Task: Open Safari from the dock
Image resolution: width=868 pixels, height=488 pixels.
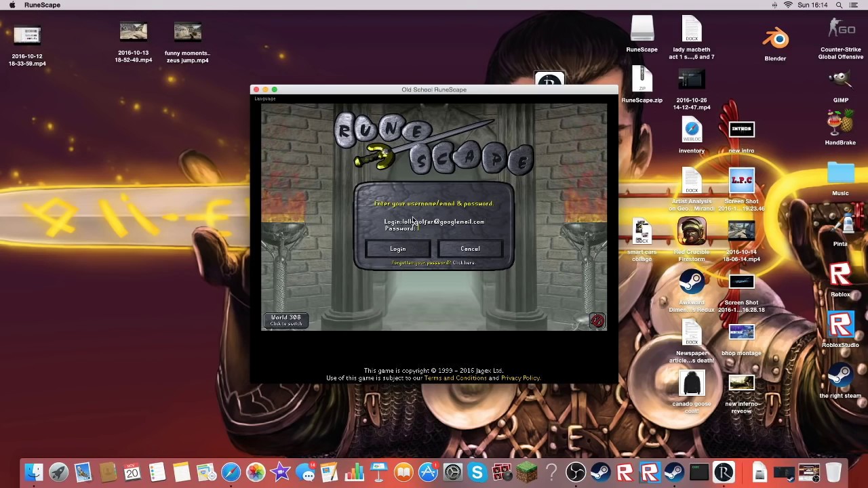Action: click(231, 472)
